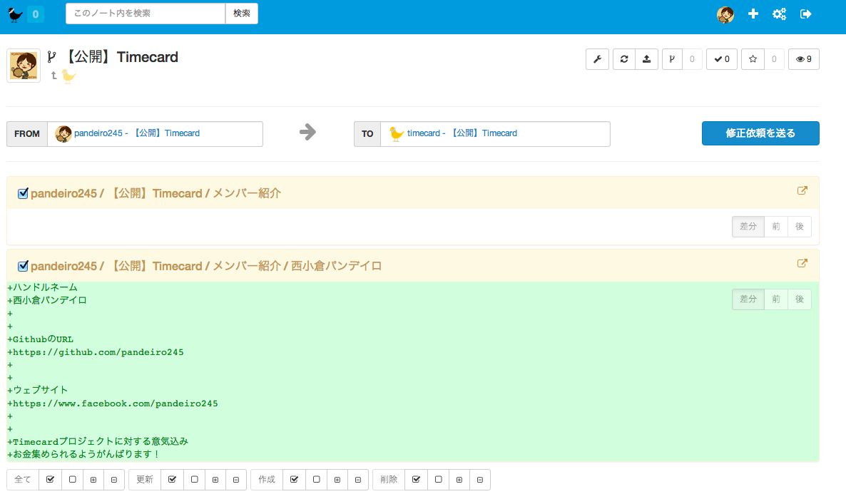Expand diffs in 削除 group
The image size is (846, 504).
(x=459, y=480)
